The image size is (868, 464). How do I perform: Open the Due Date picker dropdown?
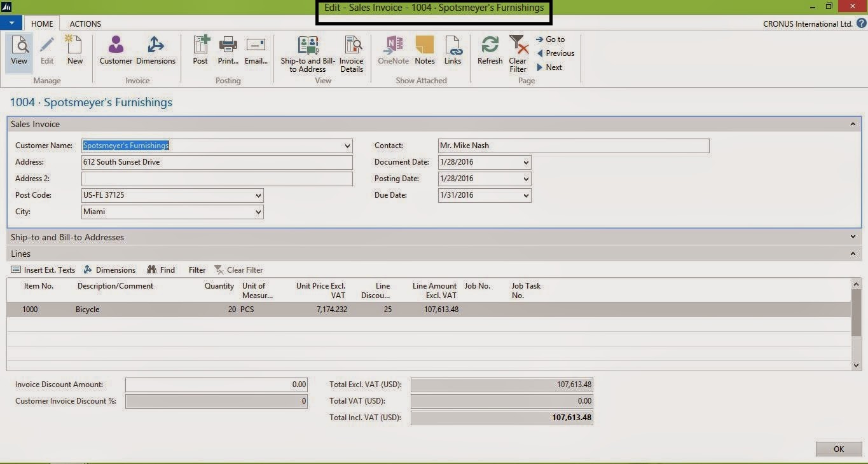(x=526, y=195)
